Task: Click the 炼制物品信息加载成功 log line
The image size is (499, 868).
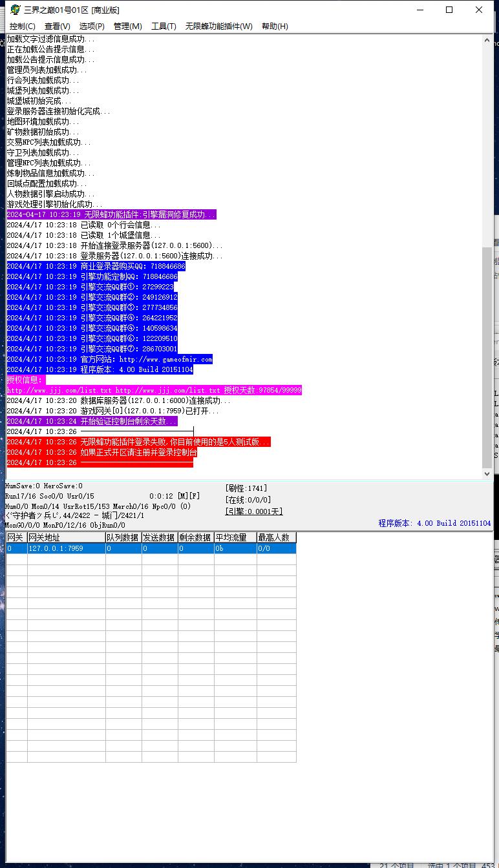Action: [50, 173]
